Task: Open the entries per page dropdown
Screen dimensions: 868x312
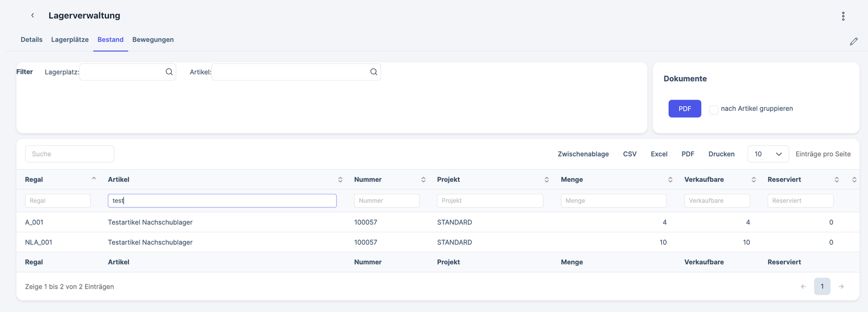Action: pos(768,154)
